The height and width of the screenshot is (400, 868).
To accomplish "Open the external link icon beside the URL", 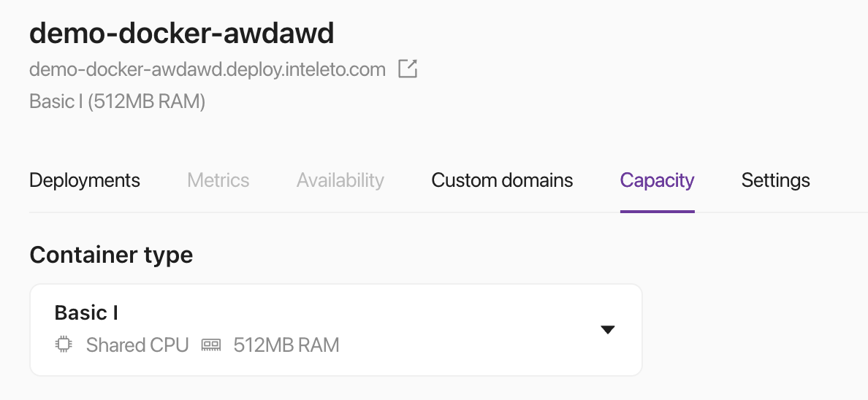I will coord(407,69).
